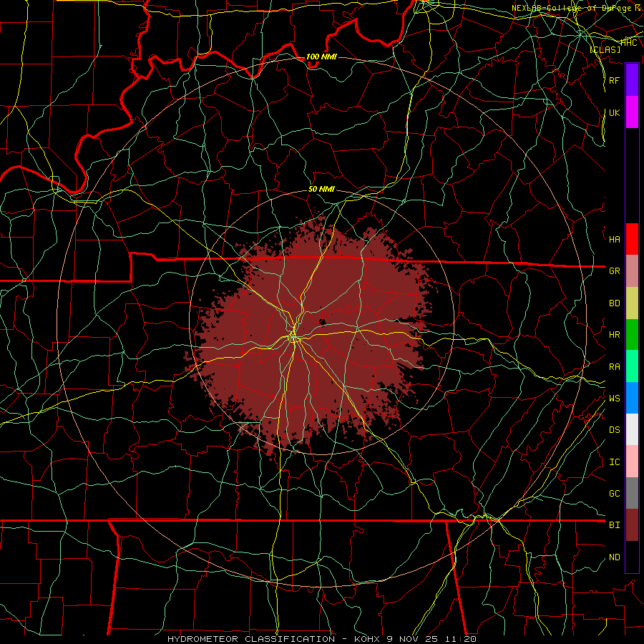Click the UK legend label
This screenshot has height=644, width=644.
(614, 112)
